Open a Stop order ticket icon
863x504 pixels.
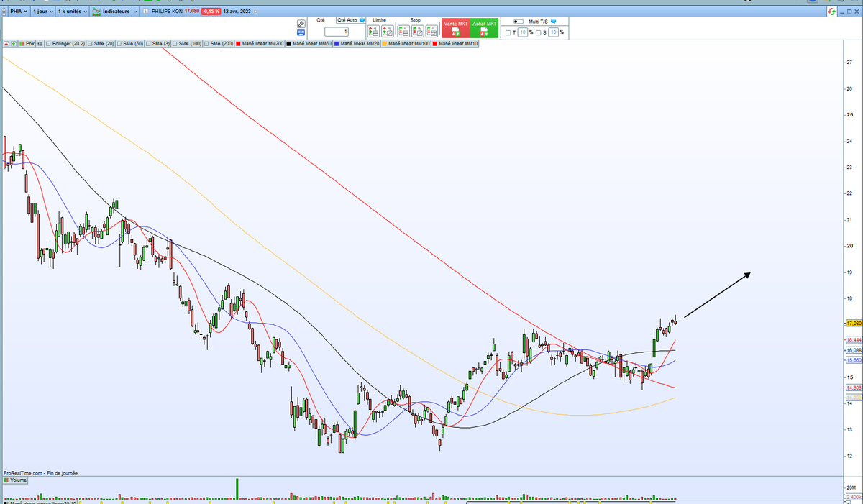click(403, 30)
